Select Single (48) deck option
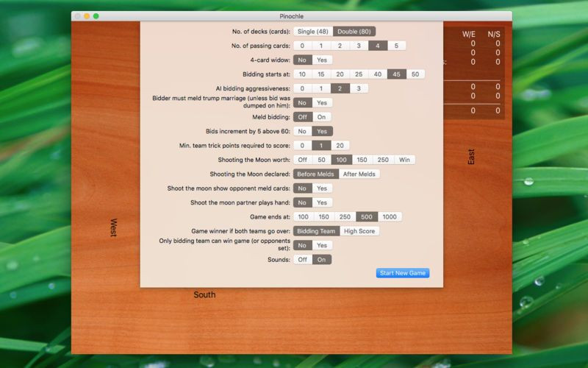This screenshot has width=588, height=368. (x=313, y=32)
